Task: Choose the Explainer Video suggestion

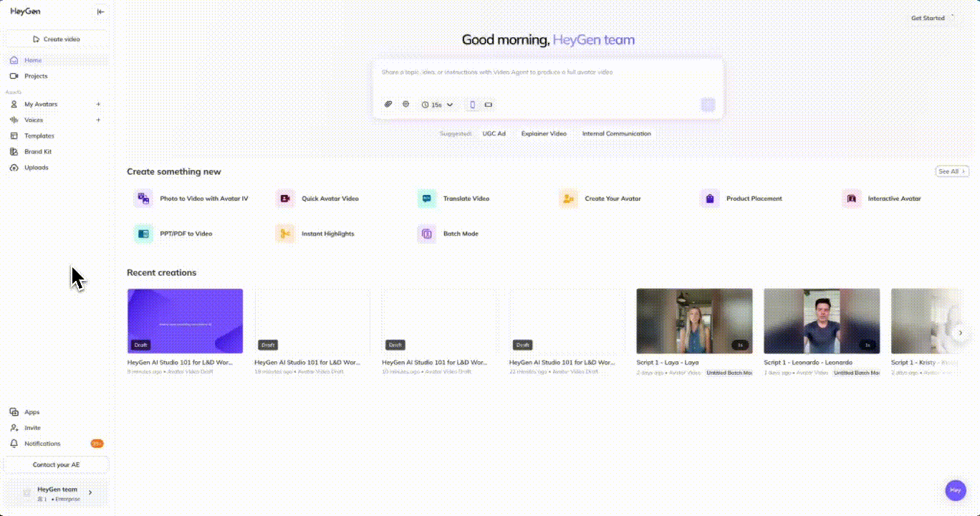Action: 544,134
